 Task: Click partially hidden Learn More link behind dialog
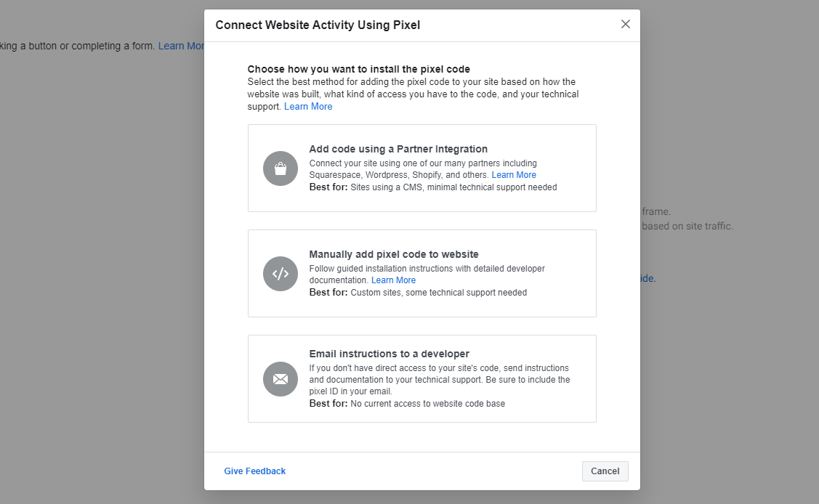(181, 46)
